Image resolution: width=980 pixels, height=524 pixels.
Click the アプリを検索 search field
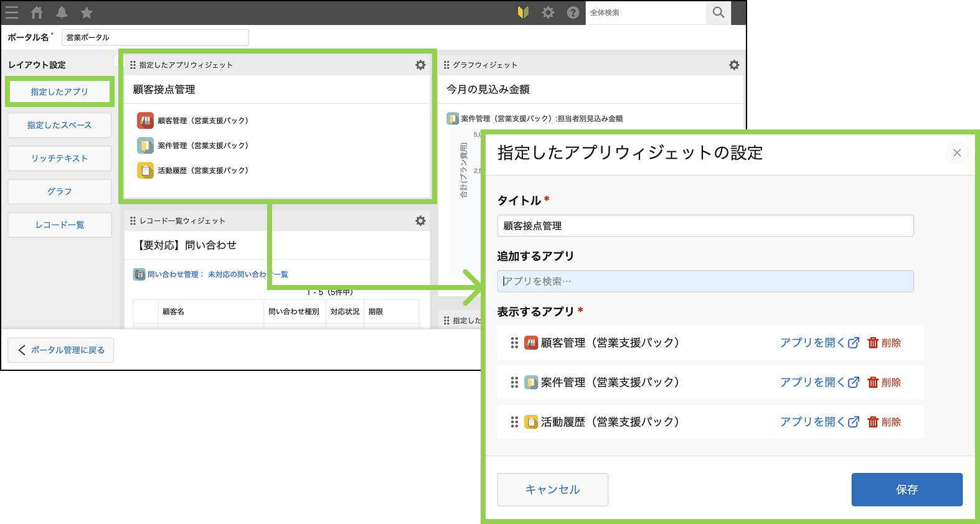705,281
